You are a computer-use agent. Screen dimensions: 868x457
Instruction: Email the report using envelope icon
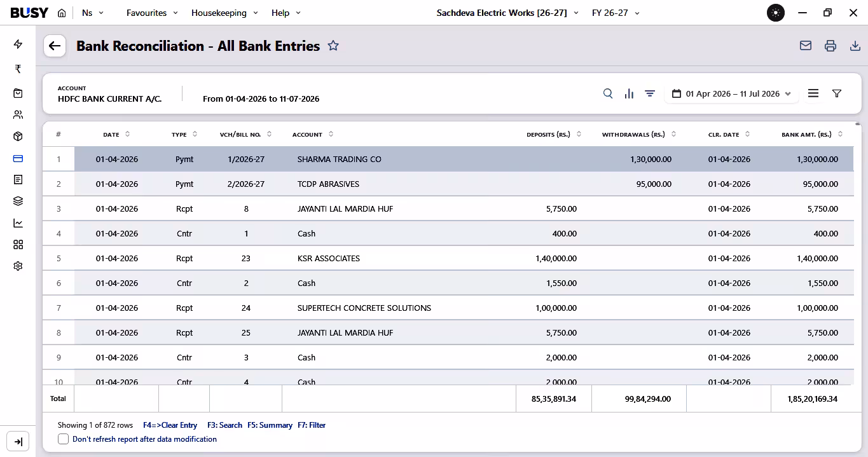806,46
